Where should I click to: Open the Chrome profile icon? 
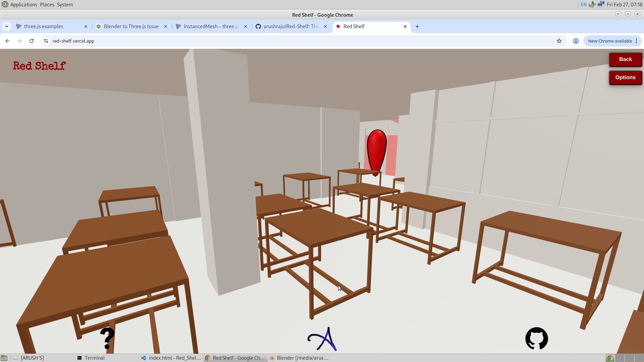click(x=576, y=41)
